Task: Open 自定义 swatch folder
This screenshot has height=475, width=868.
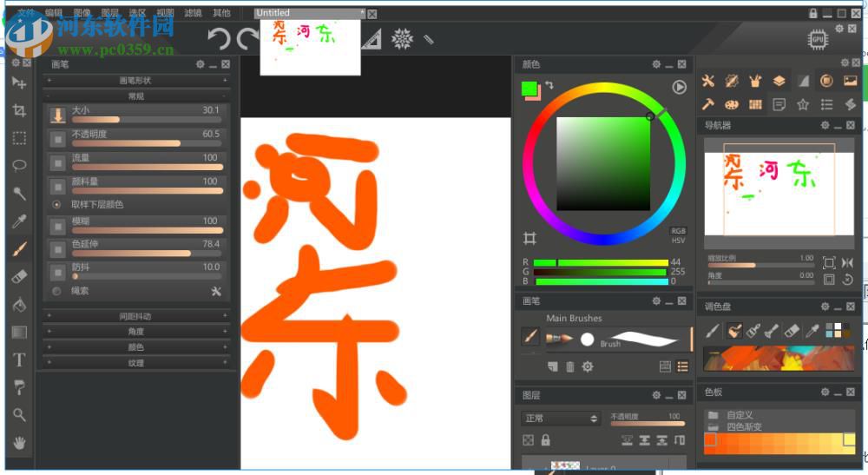Action: pos(740,415)
